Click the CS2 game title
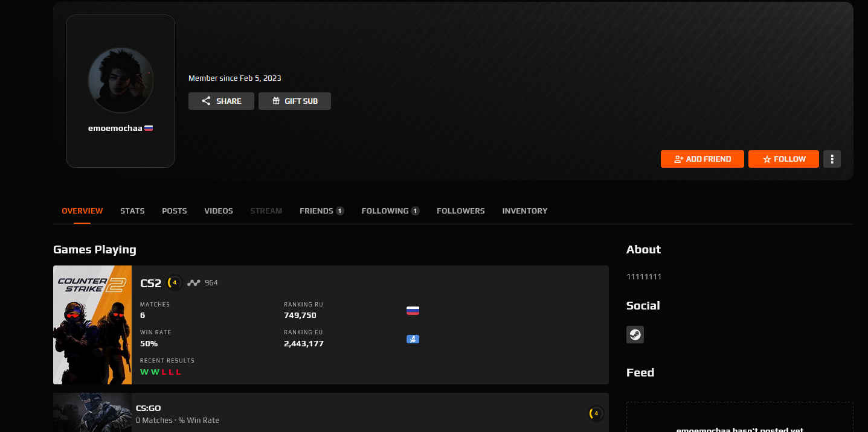The width and height of the screenshot is (868, 432). tap(151, 283)
